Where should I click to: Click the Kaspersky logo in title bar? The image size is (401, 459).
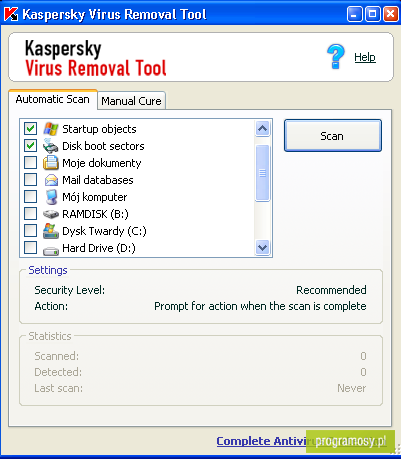pyautogui.click(x=11, y=14)
